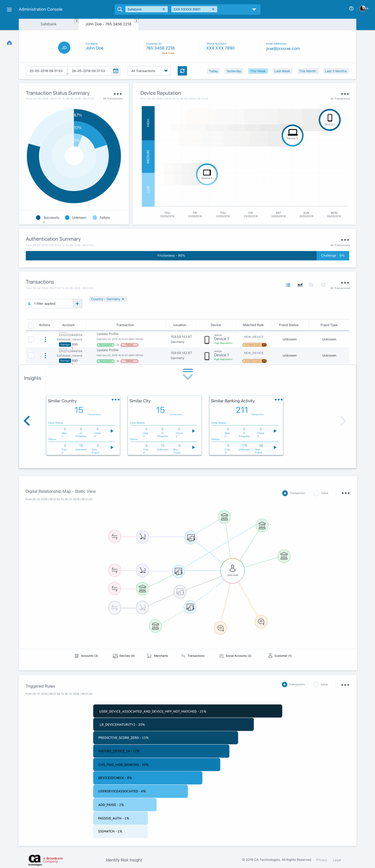Viewport: 375px width, 868px height.
Task: Close the Safebank tab
Action: (76, 21)
